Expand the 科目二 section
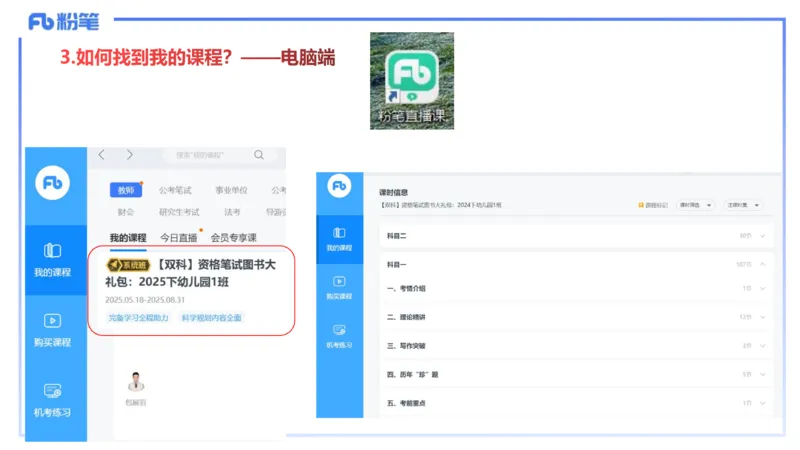 [x=577, y=236]
